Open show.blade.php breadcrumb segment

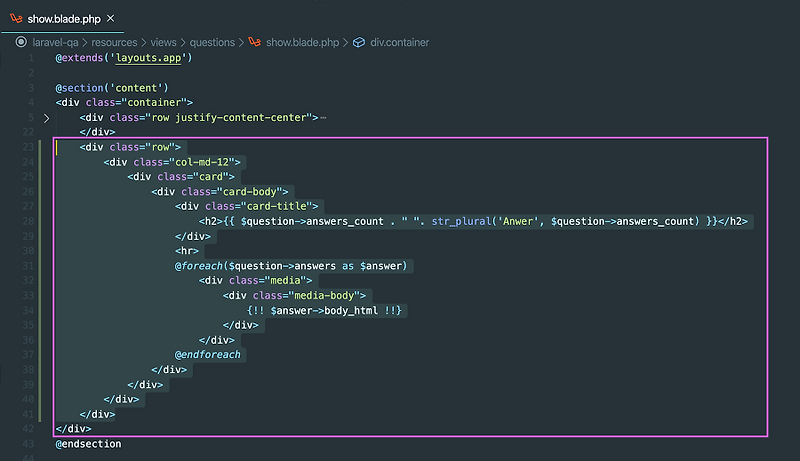303,42
